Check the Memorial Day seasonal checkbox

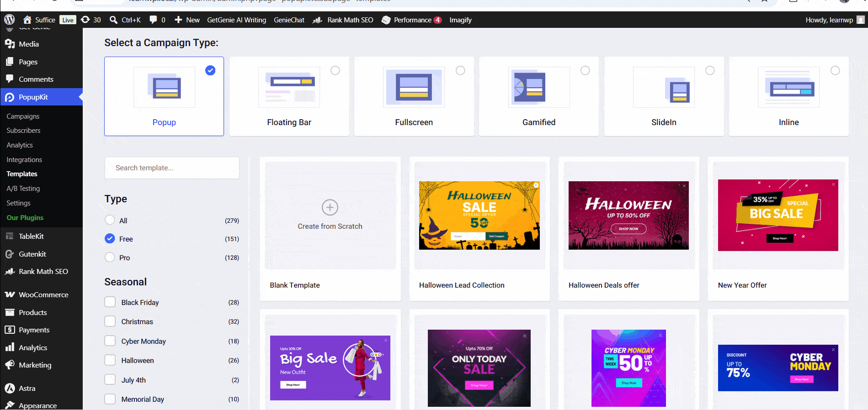pyautogui.click(x=110, y=399)
